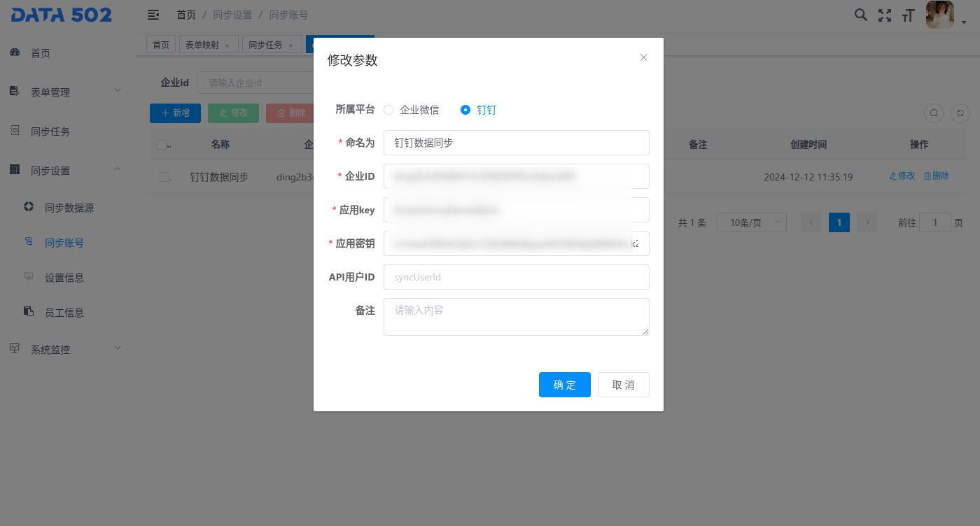Viewport: 980px width, 526px height.
Task: Collapse the 同步设置 sidebar menu
Action: pyautogui.click(x=68, y=171)
